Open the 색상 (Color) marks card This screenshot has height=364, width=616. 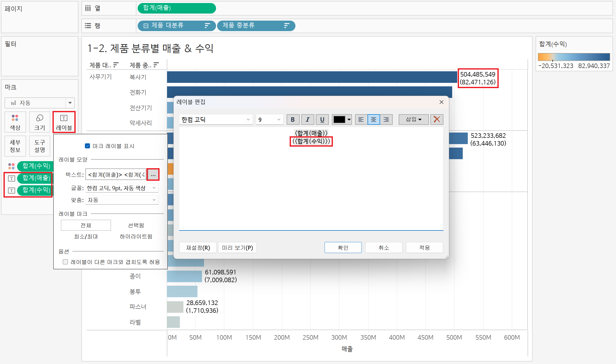click(x=15, y=122)
